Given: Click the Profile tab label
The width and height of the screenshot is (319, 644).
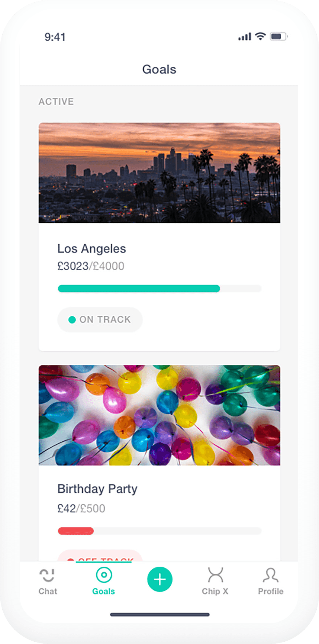Looking at the screenshot, I should pyautogui.click(x=271, y=591).
